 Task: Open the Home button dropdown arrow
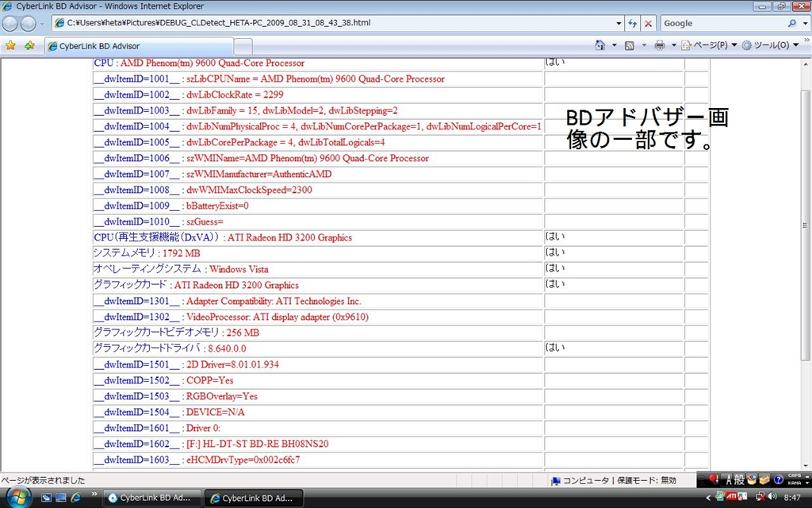(615, 45)
